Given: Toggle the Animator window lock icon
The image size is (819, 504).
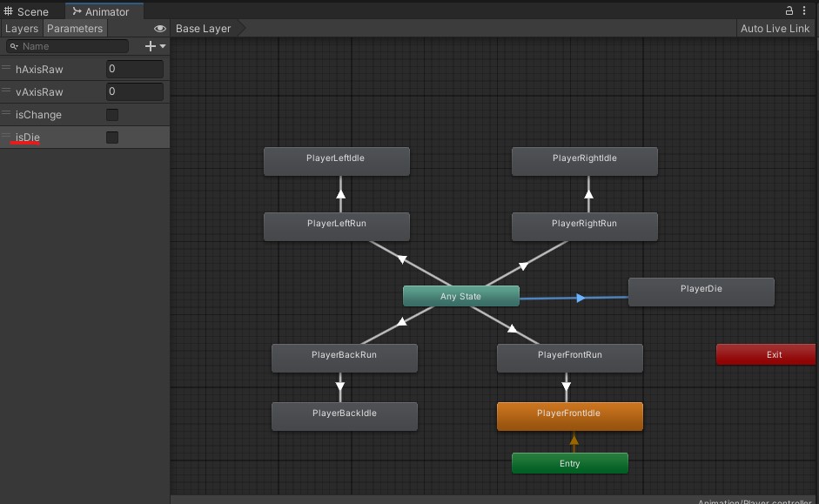Looking at the screenshot, I should point(789,10).
